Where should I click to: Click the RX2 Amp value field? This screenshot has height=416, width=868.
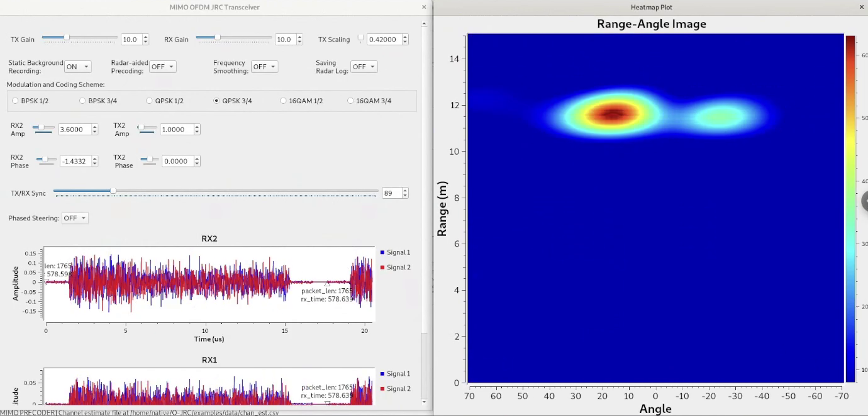[74, 130]
